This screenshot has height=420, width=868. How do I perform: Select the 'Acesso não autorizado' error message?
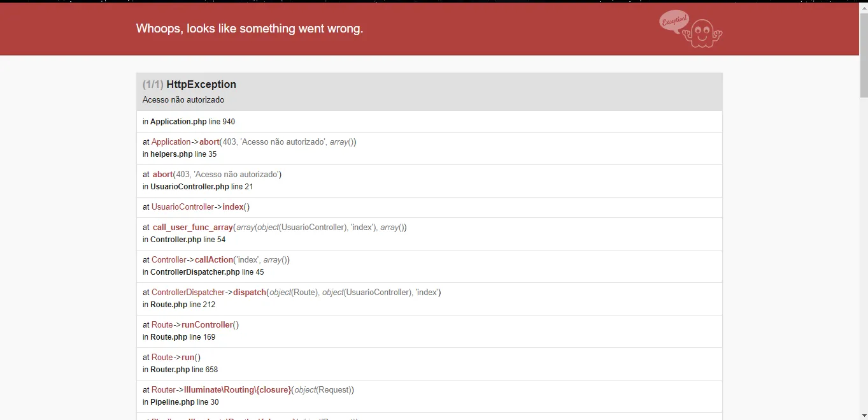click(183, 100)
